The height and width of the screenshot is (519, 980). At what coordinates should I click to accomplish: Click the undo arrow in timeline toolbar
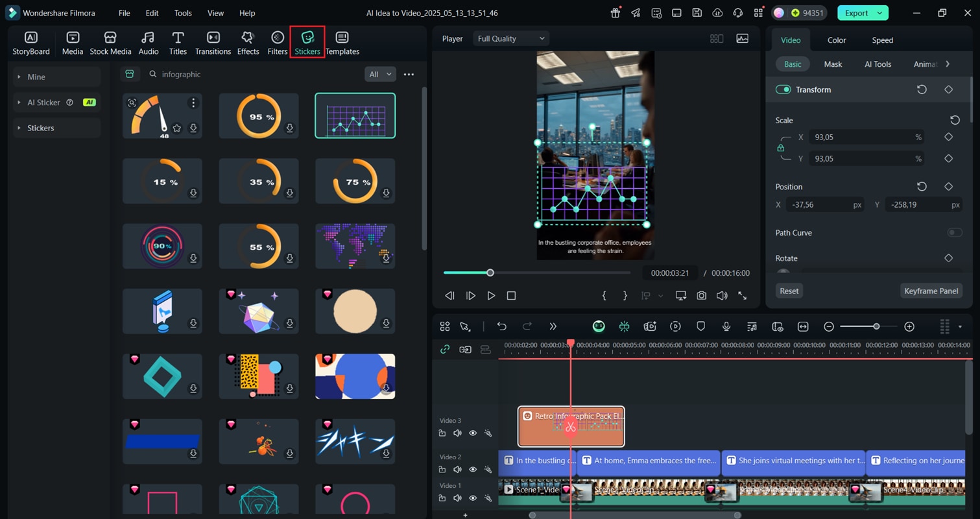pyautogui.click(x=501, y=326)
